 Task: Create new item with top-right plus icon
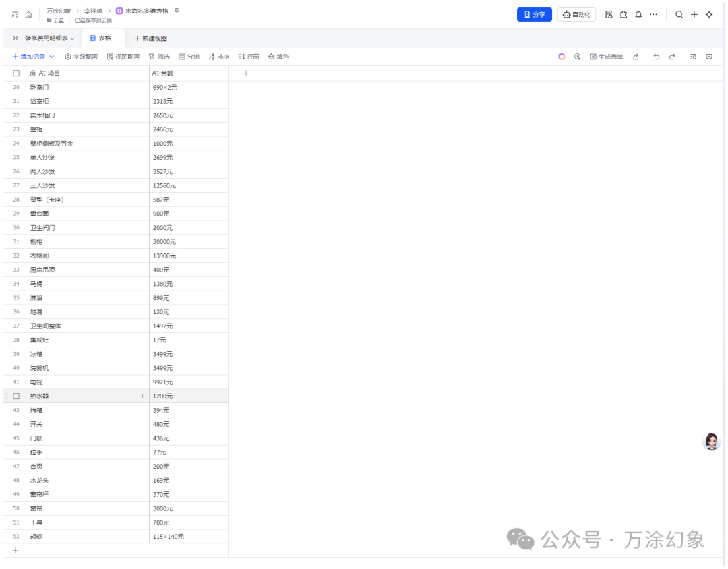point(694,15)
